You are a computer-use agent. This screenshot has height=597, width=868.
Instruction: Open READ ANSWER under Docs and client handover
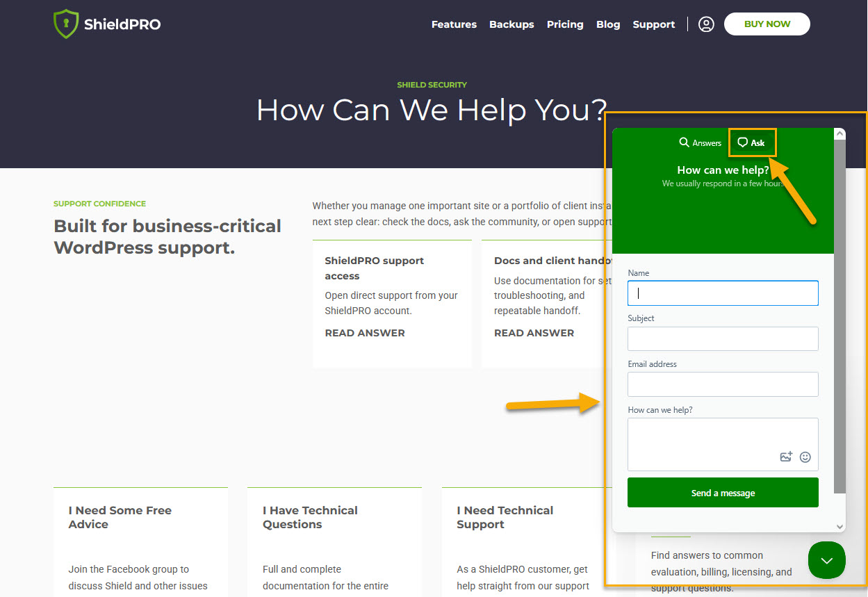tap(534, 333)
